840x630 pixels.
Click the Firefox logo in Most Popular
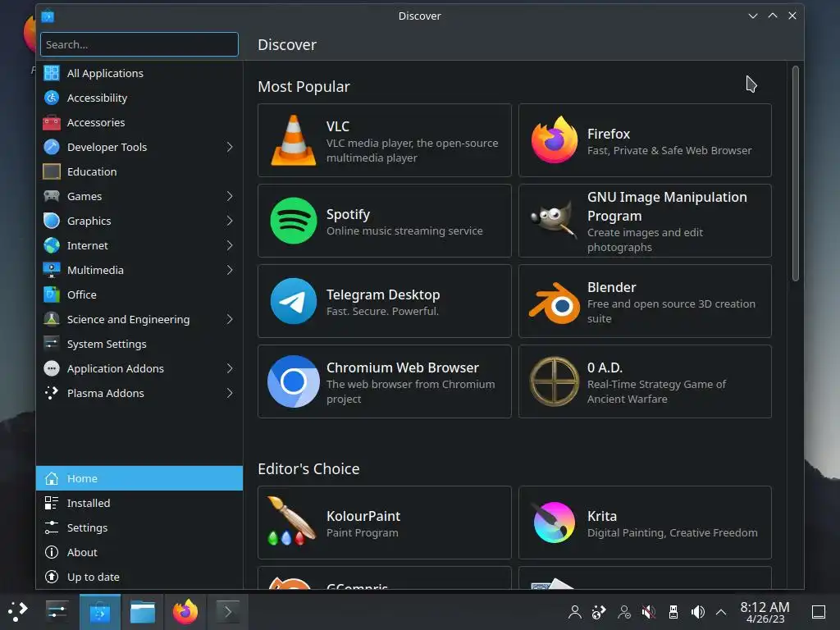[555, 139]
